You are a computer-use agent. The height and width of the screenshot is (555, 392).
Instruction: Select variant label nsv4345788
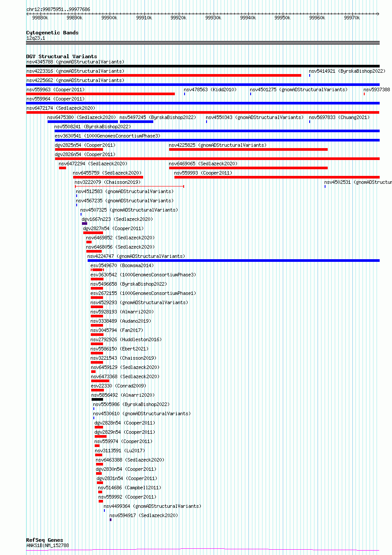click(75, 62)
